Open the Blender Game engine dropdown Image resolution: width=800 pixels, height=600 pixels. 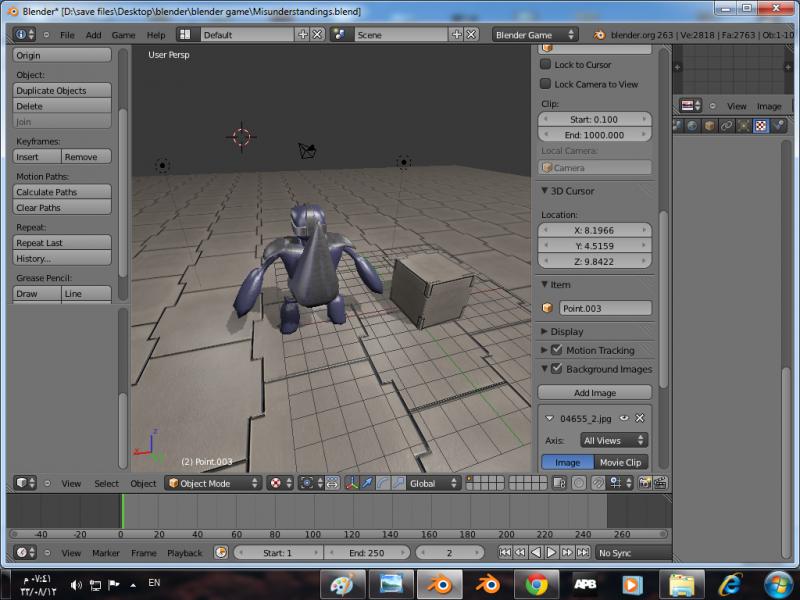(535, 34)
